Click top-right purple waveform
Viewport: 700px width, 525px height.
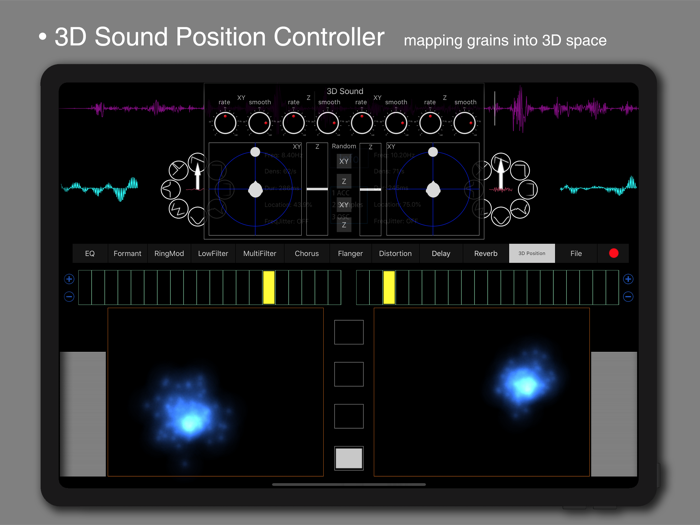561,108
